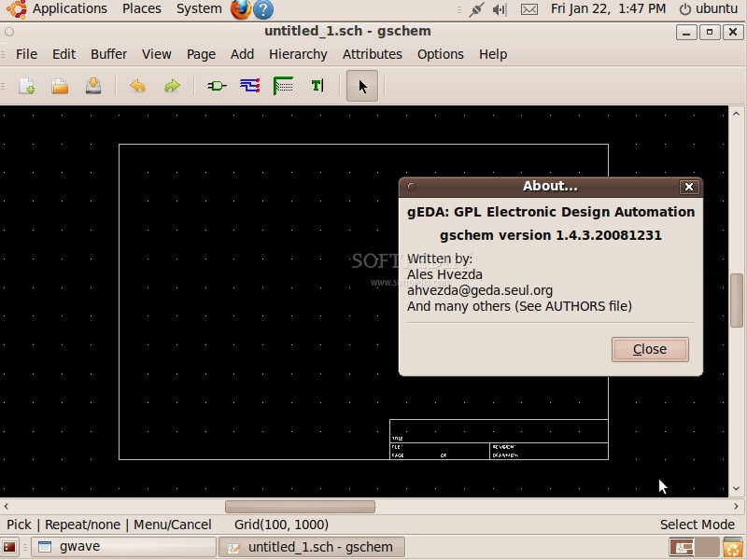Click the mail envelope tray icon
Viewport: 747px width, 560px height.
(x=529, y=9)
